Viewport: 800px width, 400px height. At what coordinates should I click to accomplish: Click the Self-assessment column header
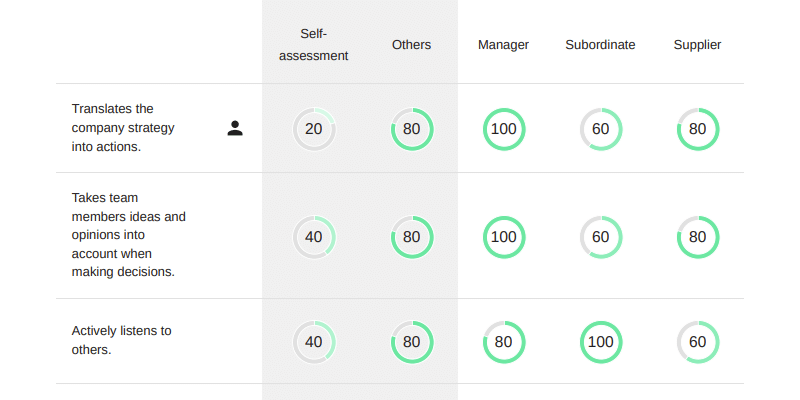pyautogui.click(x=314, y=45)
